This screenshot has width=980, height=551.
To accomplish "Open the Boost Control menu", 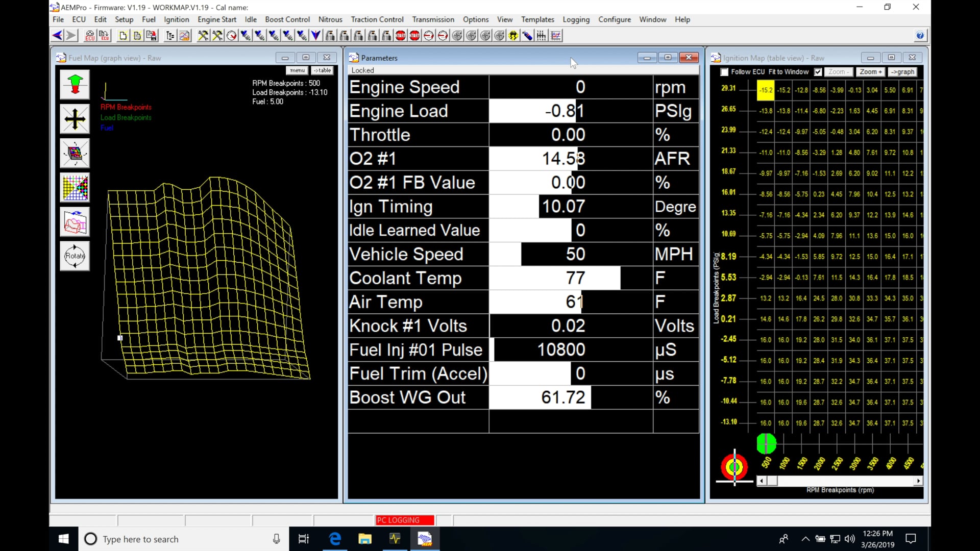I will tap(287, 19).
